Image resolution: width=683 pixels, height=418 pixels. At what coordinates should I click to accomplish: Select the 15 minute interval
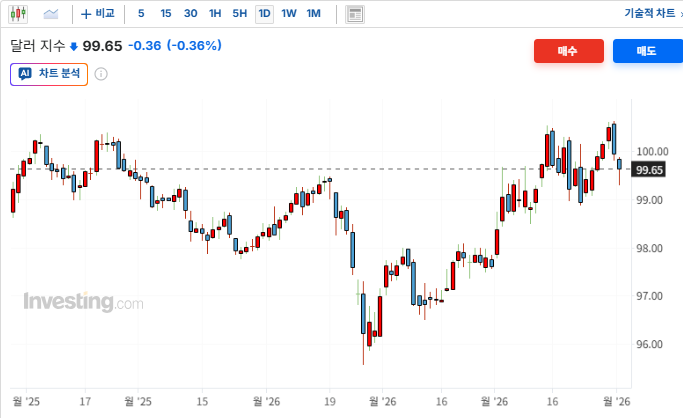tap(166, 13)
